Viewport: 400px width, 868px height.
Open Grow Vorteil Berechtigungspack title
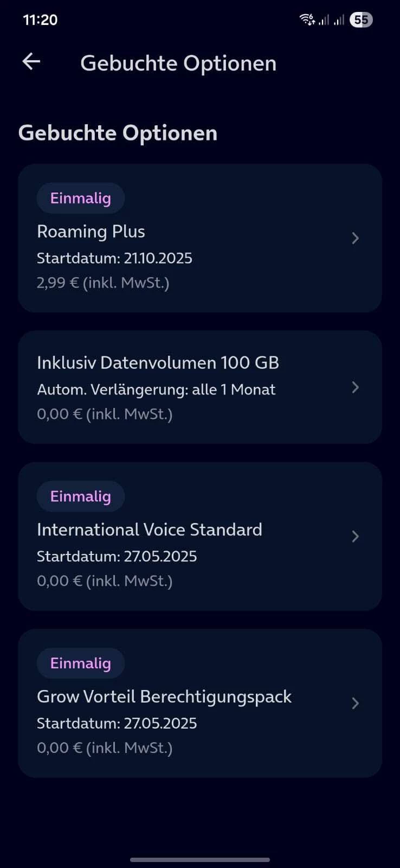click(164, 697)
